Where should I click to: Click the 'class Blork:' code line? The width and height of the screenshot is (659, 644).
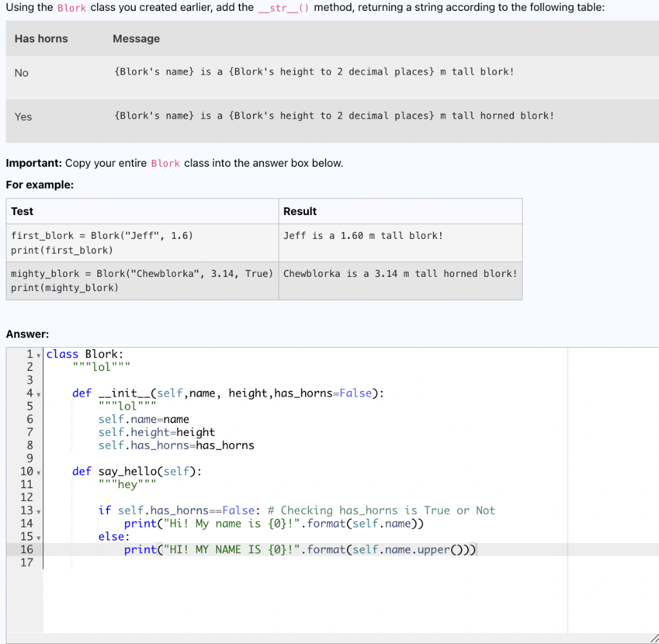coord(84,354)
